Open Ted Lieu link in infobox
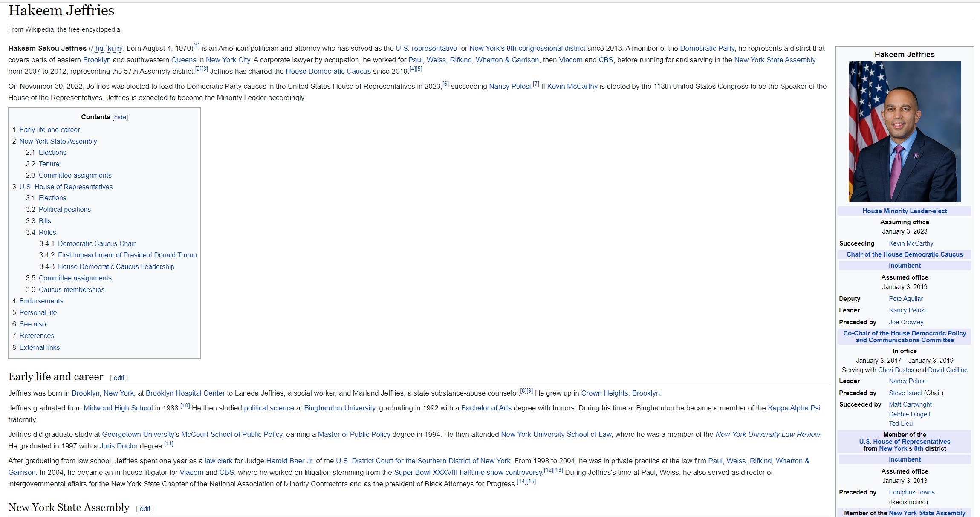The width and height of the screenshot is (980, 517). point(901,424)
